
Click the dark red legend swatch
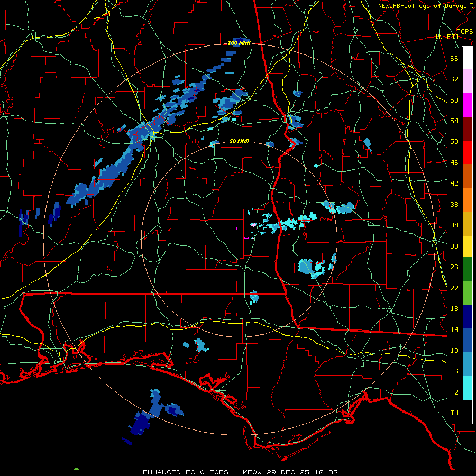click(x=467, y=129)
